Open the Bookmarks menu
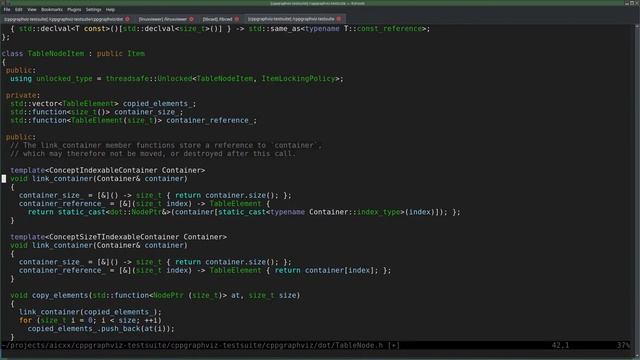 [x=52, y=9]
